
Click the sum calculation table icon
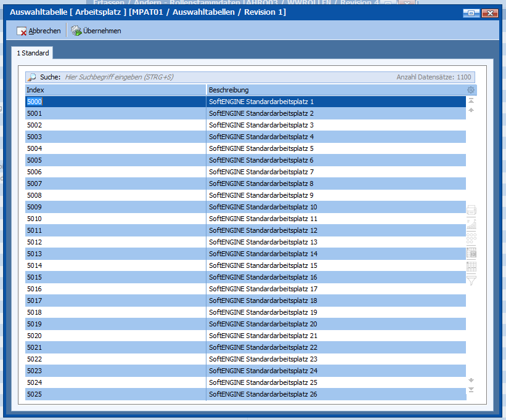[x=471, y=252]
